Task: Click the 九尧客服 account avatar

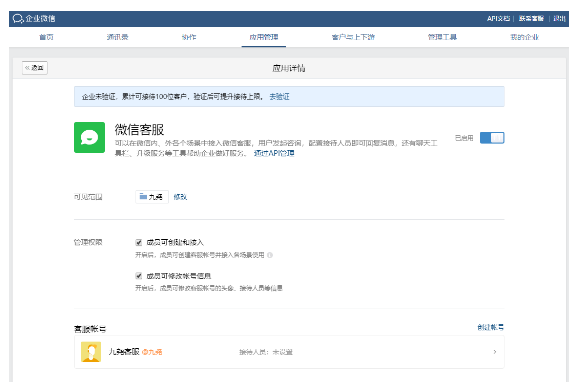Action: [x=91, y=352]
